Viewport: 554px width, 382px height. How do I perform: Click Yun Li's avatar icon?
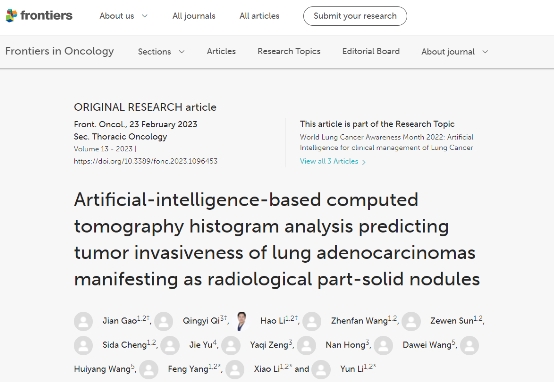(x=321, y=369)
